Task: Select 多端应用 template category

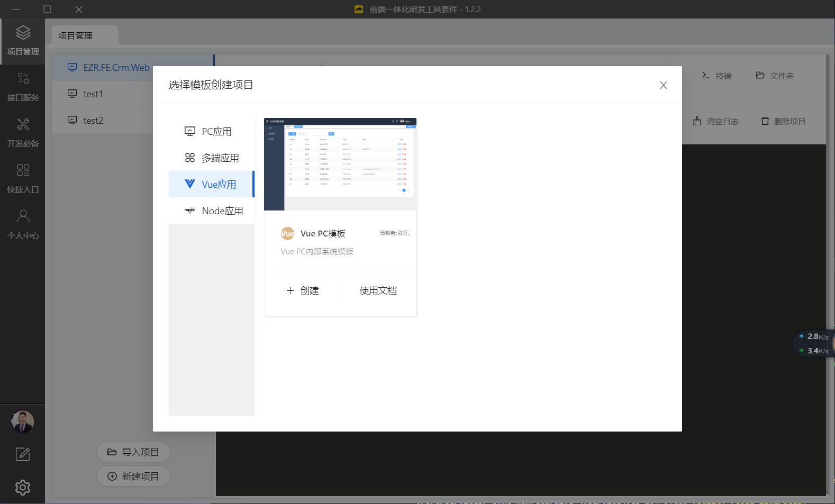Action: coord(212,158)
